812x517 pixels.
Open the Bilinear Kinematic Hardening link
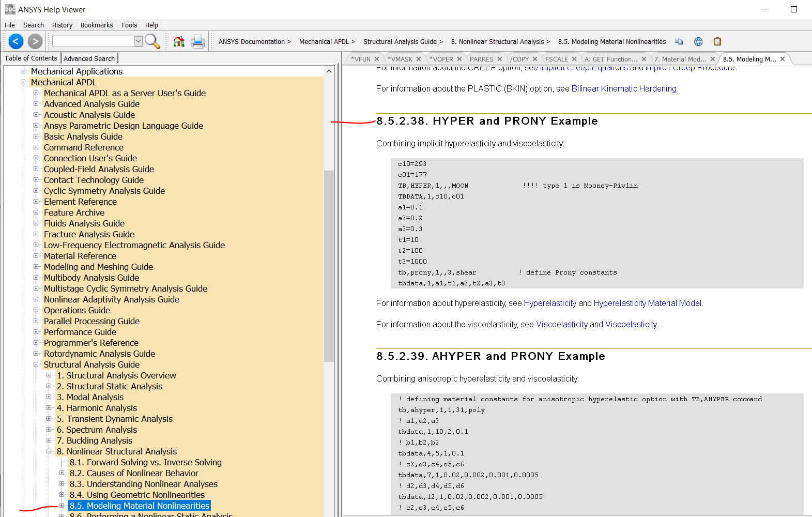(x=624, y=88)
